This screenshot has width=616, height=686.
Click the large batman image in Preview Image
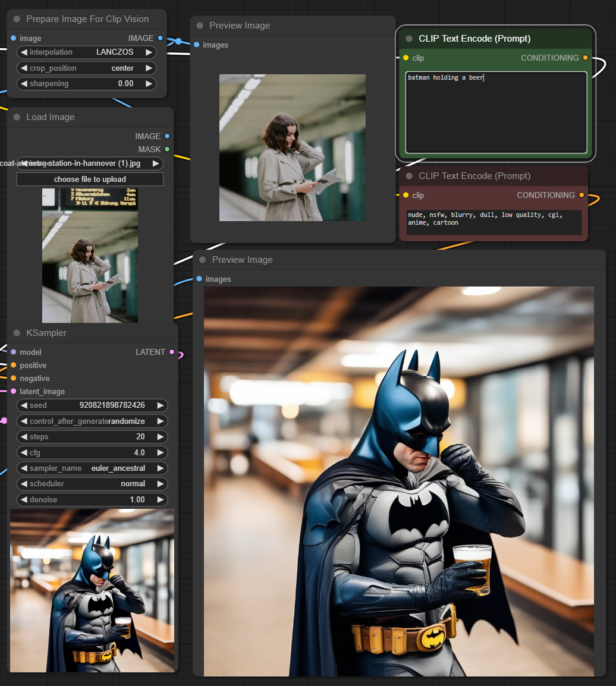[398, 482]
